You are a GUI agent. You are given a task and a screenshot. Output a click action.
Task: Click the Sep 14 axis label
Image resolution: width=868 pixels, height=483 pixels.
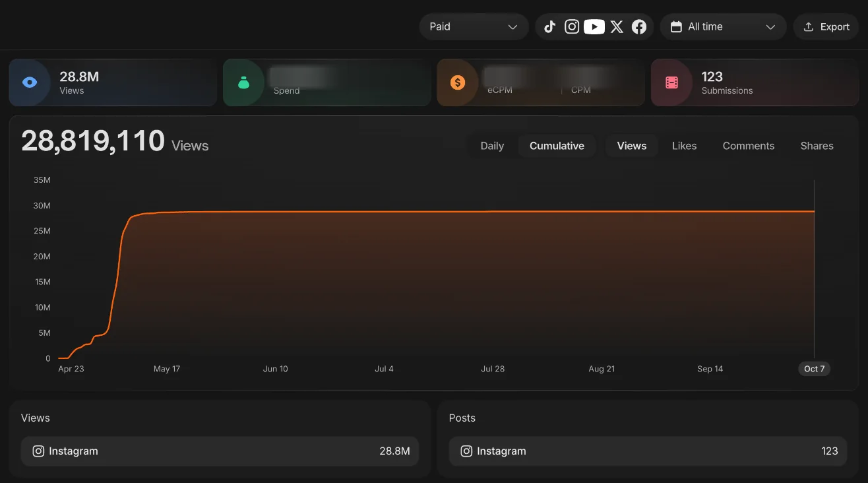(x=710, y=369)
